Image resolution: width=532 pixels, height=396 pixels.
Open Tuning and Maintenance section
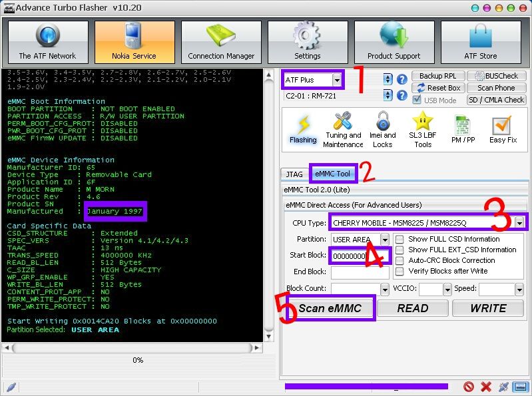click(343, 129)
